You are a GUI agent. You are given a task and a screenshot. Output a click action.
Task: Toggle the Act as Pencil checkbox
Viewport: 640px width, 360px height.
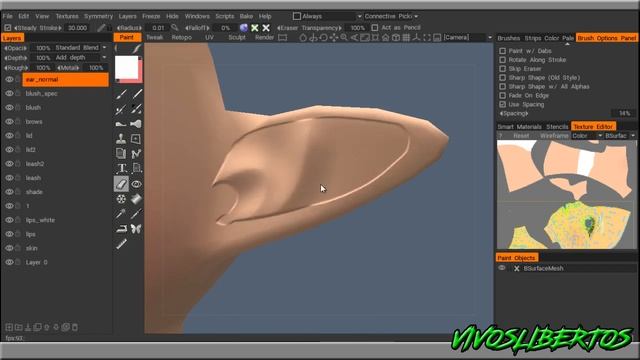tap(375, 28)
